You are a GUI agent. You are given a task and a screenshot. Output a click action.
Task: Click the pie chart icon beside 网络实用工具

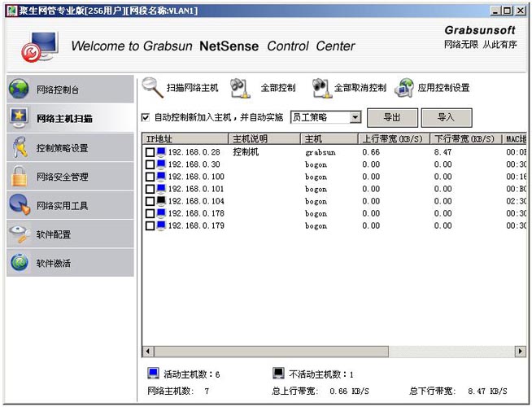pyautogui.click(x=20, y=204)
